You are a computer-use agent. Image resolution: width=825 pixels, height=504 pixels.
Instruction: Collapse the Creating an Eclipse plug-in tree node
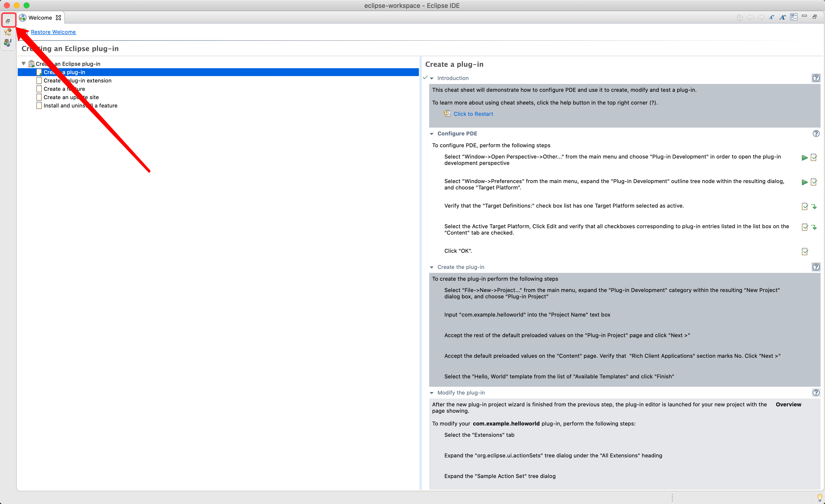[x=23, y=64]
